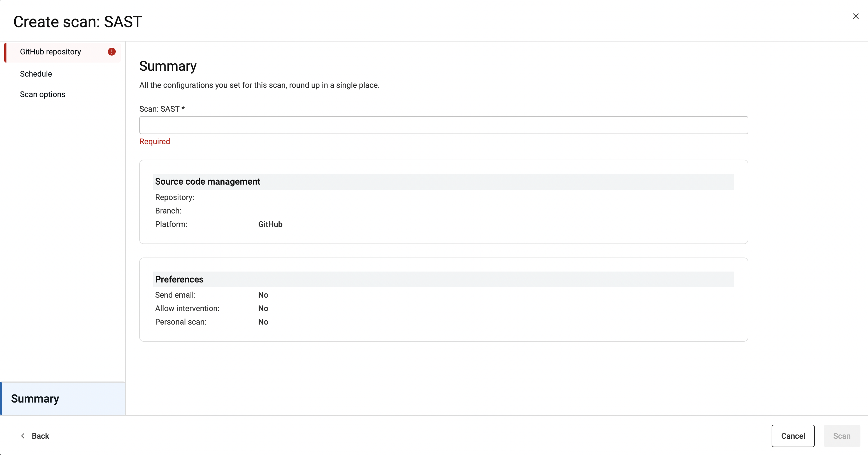Click the Personal scan No value
The width and height of the screenshot is (868, 455).
coord(263,322)
